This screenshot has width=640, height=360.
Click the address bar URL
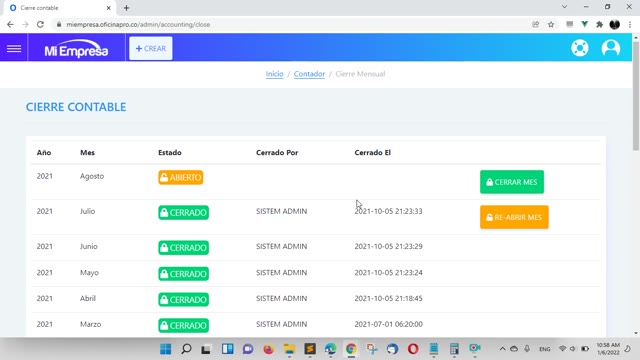tap(138, 24)
